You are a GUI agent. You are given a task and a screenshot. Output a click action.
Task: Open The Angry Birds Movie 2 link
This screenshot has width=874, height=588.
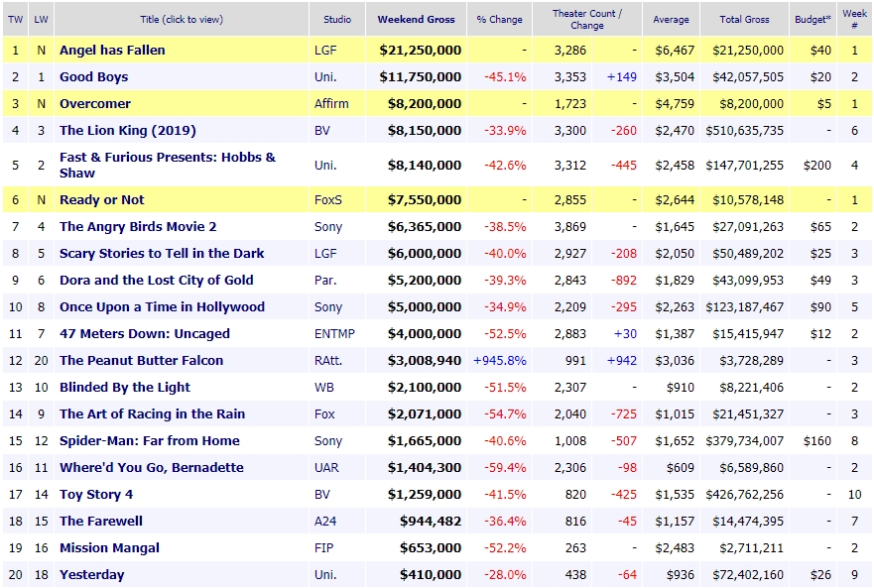point(138,226)
